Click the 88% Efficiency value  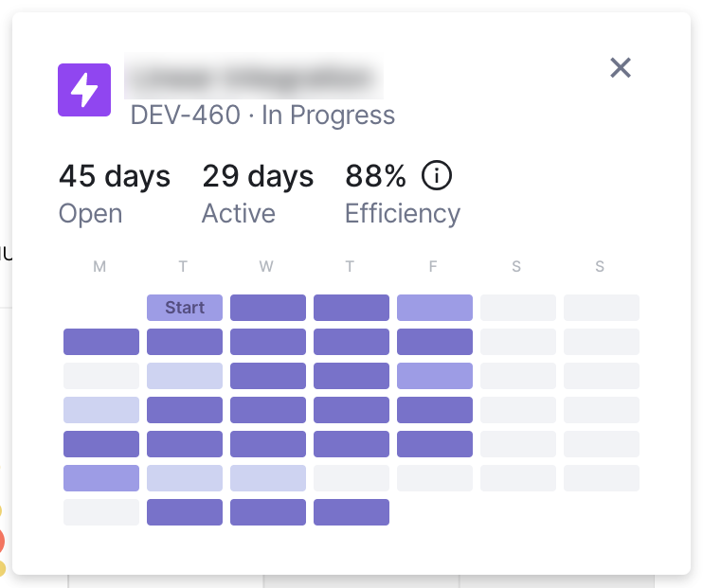pos(375,176)
